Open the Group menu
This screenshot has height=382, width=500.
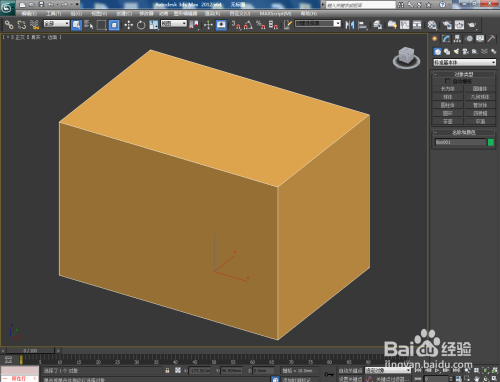click(x=76, y=14)
